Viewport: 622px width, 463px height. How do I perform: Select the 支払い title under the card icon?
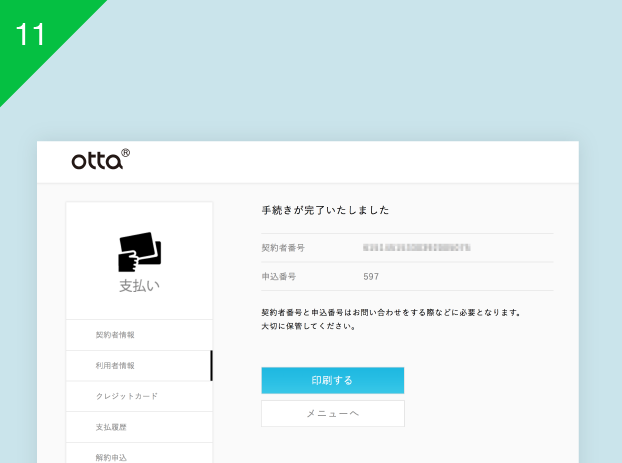point(139,286)
